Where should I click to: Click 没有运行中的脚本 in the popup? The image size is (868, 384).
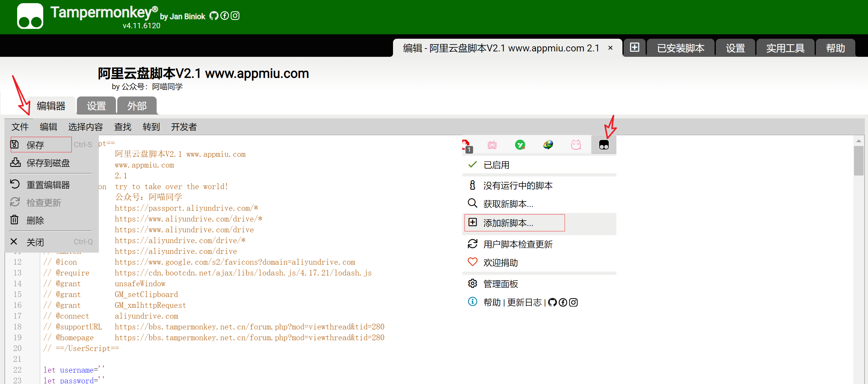(539, 185)
